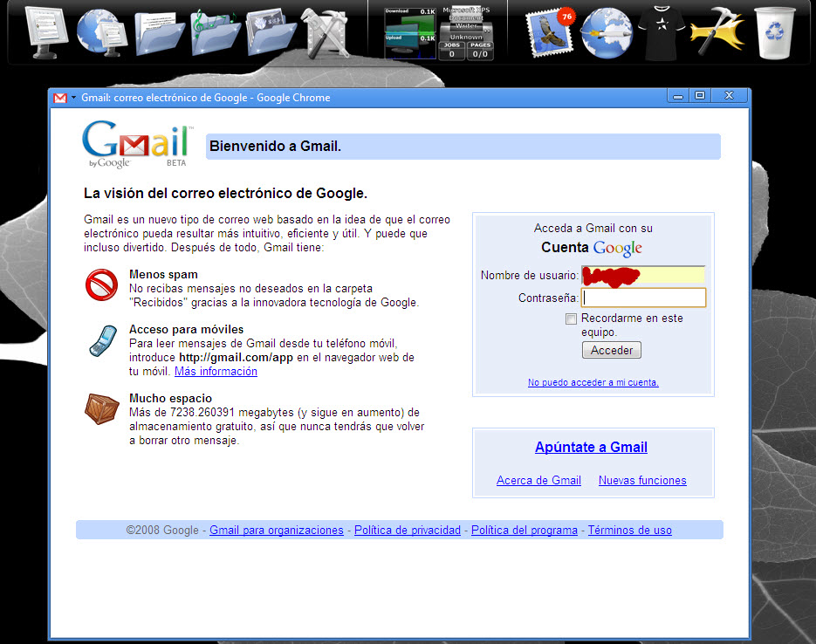The height and width of the screenshot is (644, 816).
Task: Open No puedo acceder a mi cuenta link
Action: pos(593,382)
